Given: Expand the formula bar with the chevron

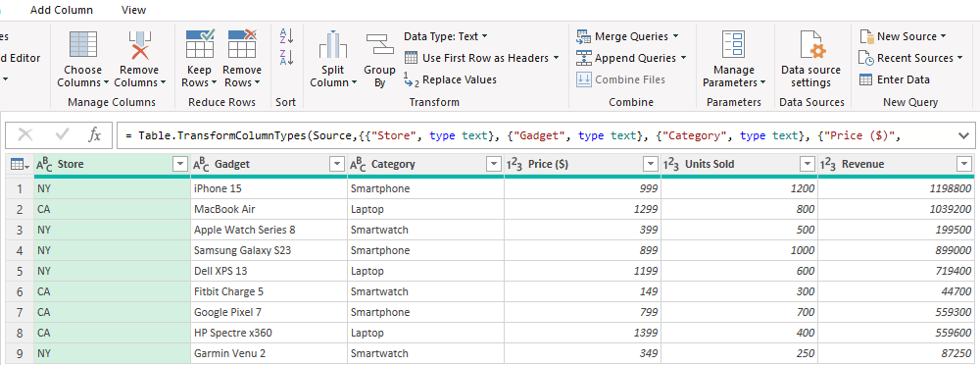Looking at the screenshot, I should point(962,135).
